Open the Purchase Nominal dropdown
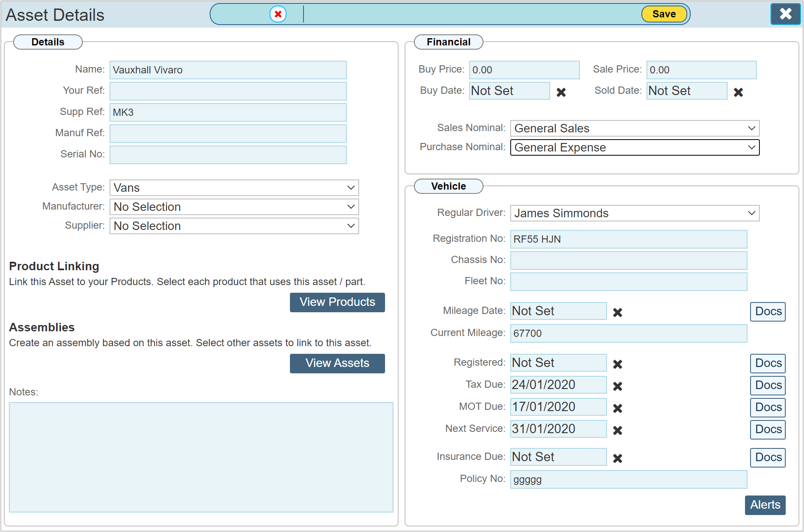This screenshot has height=532, width=804. pos(635,148)
